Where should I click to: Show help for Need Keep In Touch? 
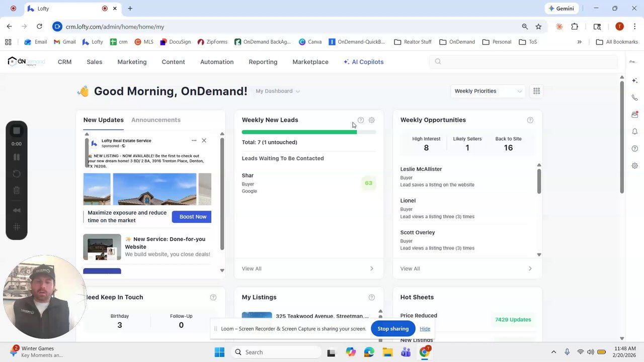coord(213,298)
